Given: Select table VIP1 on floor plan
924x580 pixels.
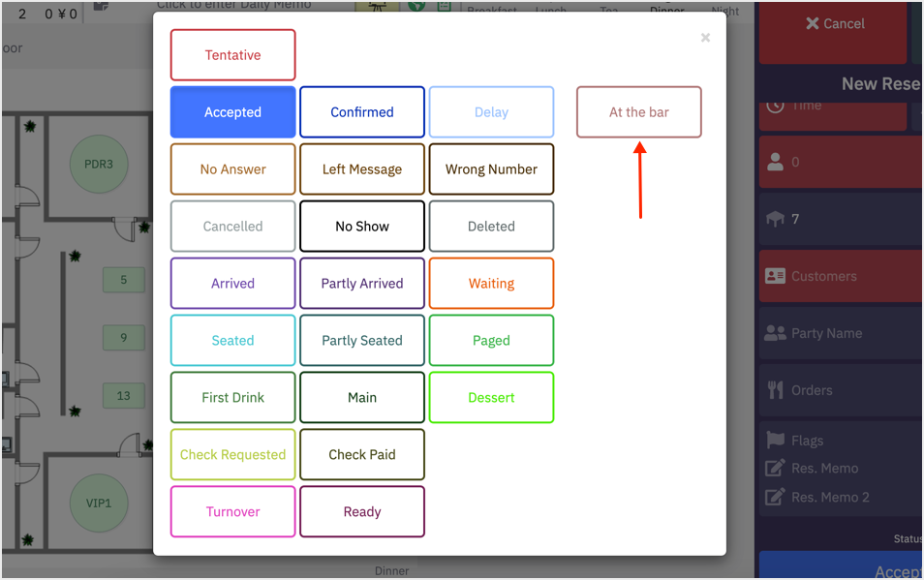Looking at the screenshot, I should pyautogui.click(x=99, y=504).
